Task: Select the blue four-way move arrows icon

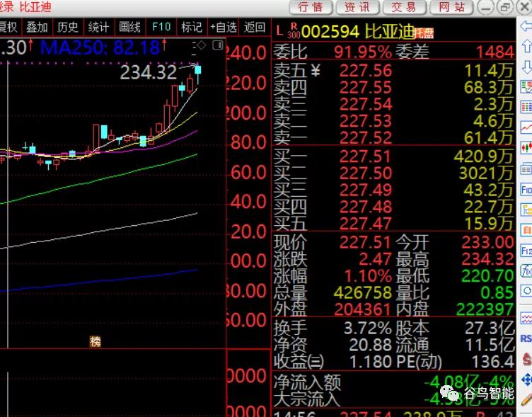Action: [x=526, y=379]
